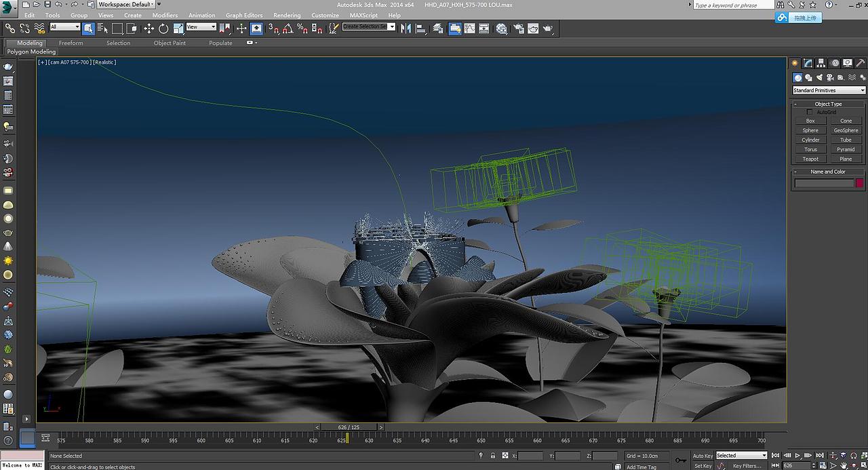
Task: Click the Align tool icon
Action: (420, 28)
